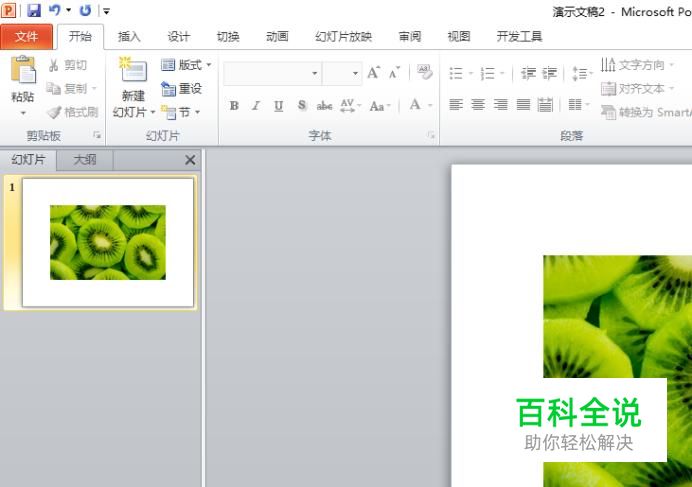Toggle justify text alignment

pos(523,105)
